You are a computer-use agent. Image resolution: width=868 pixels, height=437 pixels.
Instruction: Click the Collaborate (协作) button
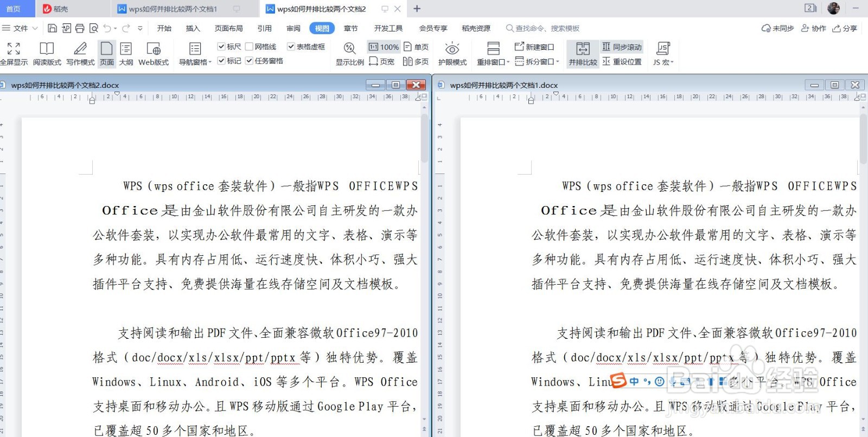click(x=813, y=28)
